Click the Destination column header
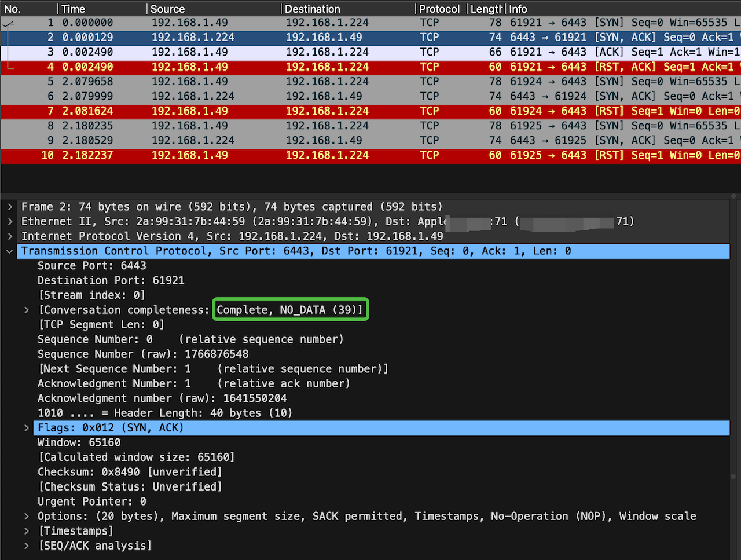The image size is (741, 560). tap(313, 9)
